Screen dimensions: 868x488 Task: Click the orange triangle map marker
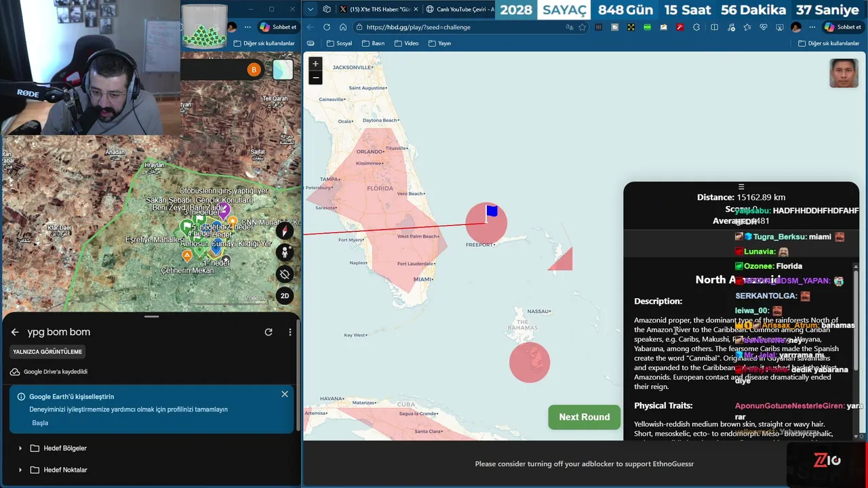(x=187, y=256)
